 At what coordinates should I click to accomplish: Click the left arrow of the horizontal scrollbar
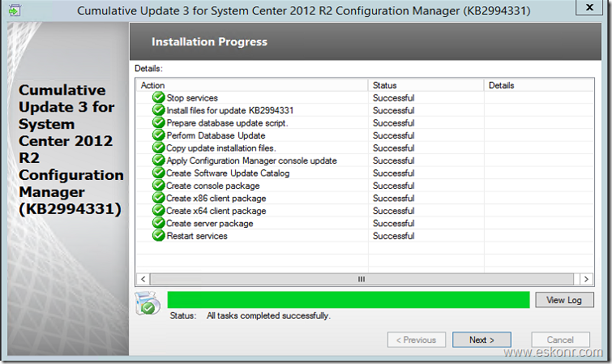143,279
